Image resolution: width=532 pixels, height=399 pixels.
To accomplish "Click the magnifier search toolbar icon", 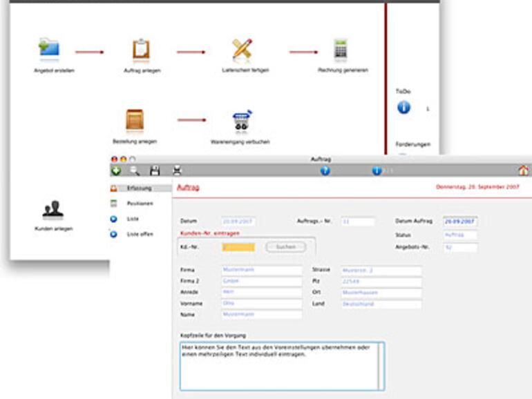I will pyautogui.click(x=135, y=171).
